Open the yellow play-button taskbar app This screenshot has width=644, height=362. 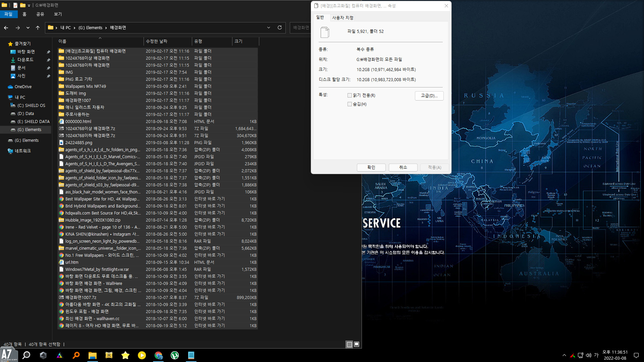(x=142, y=355)
